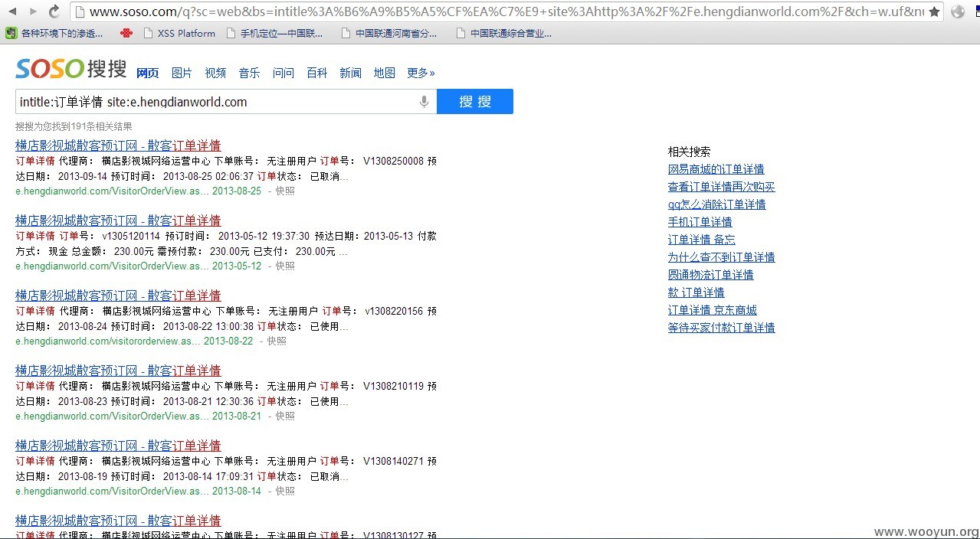Open the XSS Platform bookmark
This screenshot has width=980, height=539.
(x=179, y=33)
